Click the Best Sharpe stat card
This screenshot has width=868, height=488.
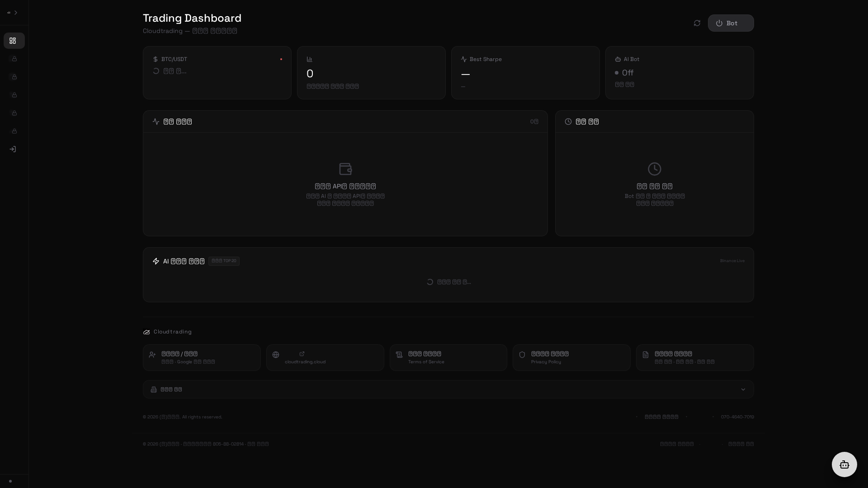[x=525, y=72]
